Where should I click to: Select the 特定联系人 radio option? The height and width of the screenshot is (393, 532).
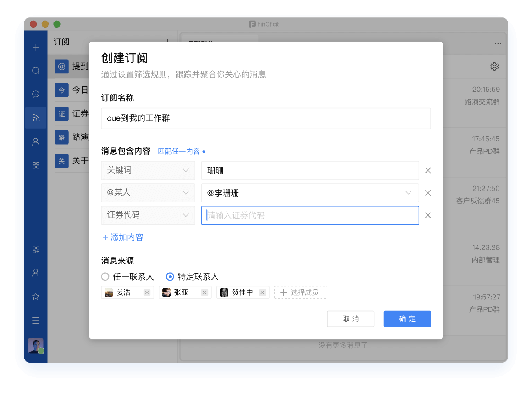click(170, 277)
